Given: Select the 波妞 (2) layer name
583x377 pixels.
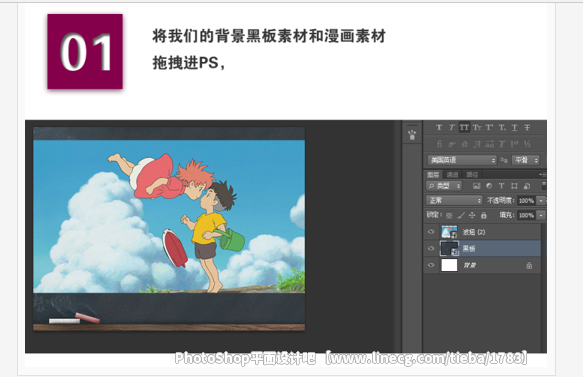Looking at the screenshot, I should coord(474,232).
